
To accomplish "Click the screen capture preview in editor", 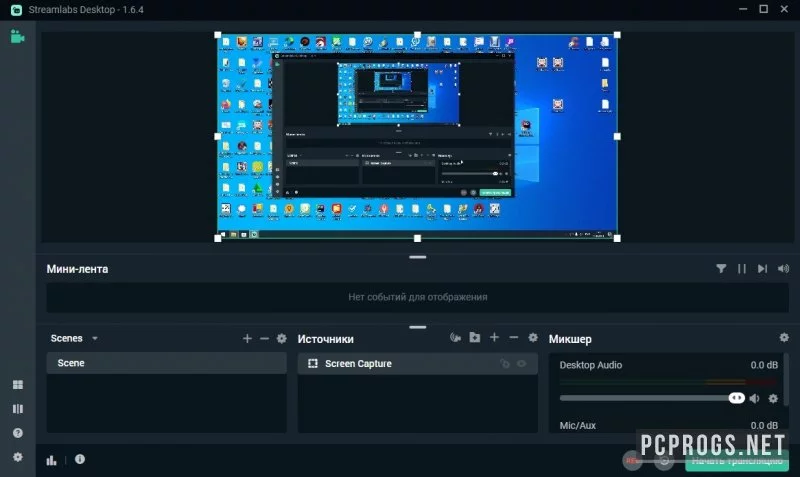I will click(x=417, y=136).
